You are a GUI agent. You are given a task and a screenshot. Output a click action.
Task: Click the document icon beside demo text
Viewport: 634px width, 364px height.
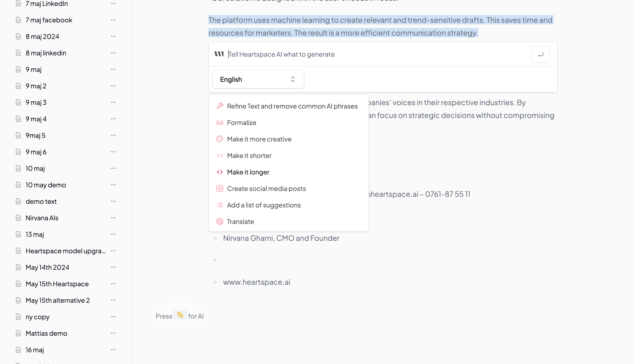pyautogui.click(x=18, y=201)
